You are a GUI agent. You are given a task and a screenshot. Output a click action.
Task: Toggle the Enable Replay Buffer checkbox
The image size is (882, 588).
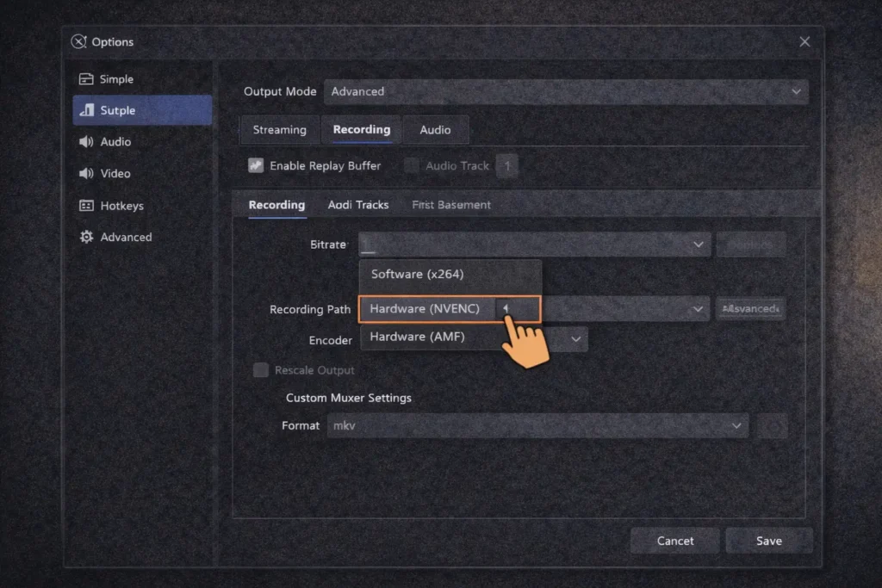point(255,165)
